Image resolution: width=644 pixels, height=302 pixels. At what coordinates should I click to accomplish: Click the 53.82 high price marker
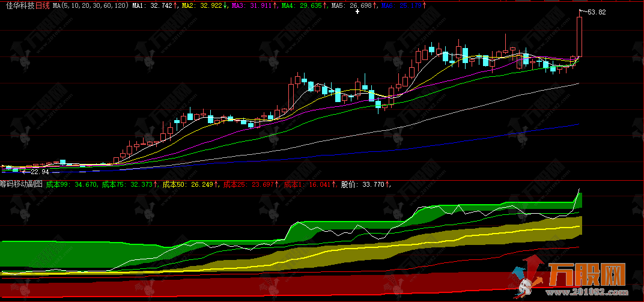[x=596, y=12]
